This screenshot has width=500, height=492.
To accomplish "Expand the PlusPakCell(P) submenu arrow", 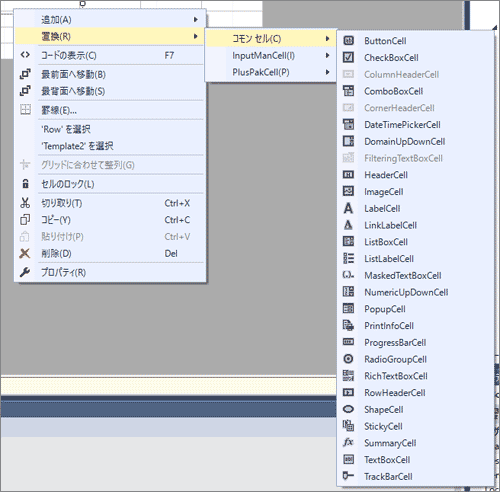I will (327, 72).
